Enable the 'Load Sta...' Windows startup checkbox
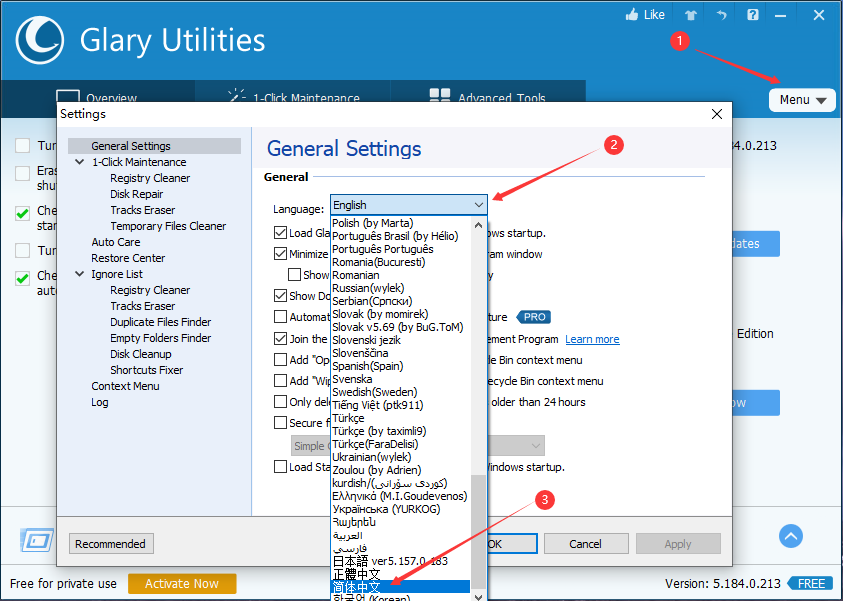This screenshot has width=843, height=601. pyautogui.click(x=280, y=467)
